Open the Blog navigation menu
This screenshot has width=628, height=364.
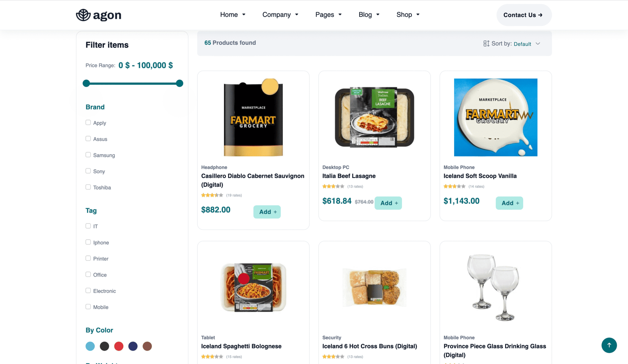tap(369, 15)
